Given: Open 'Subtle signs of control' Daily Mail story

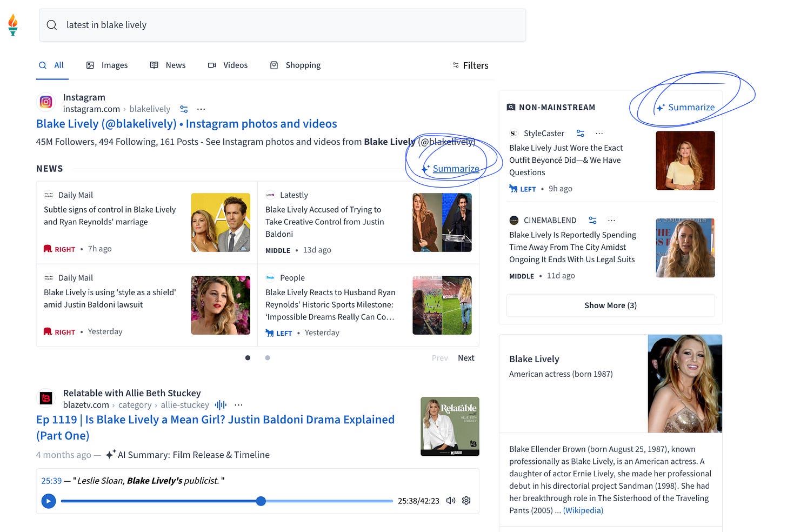Looking at the screenshot, I should pos(110,216).
